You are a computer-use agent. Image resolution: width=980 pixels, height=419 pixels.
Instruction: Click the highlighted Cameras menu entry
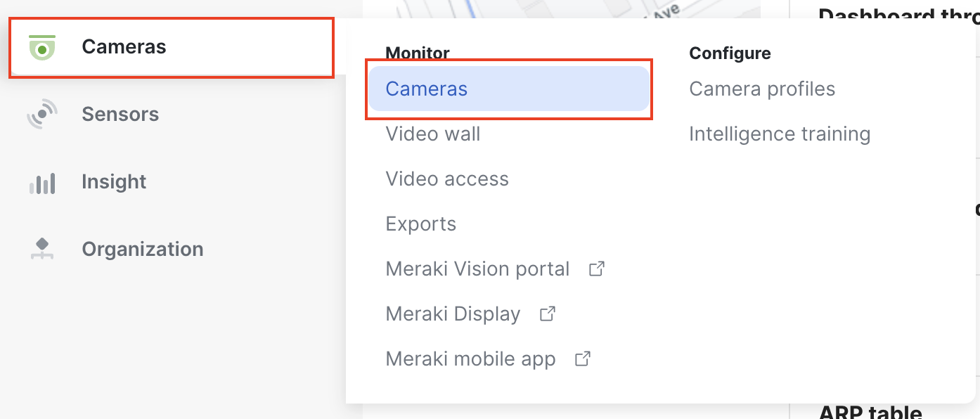click(x=426, y=89)
